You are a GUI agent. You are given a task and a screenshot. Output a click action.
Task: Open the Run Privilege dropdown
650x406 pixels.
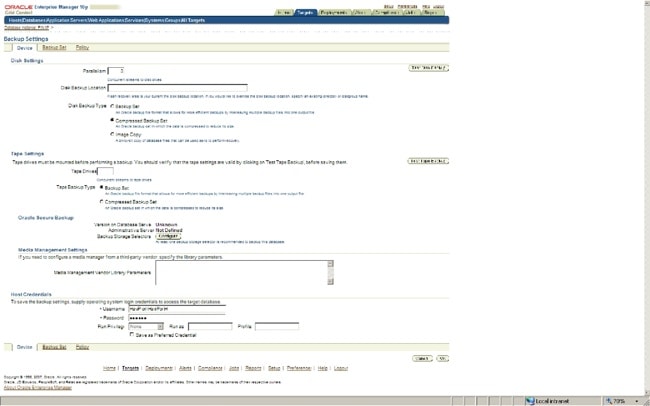[146, 327]
